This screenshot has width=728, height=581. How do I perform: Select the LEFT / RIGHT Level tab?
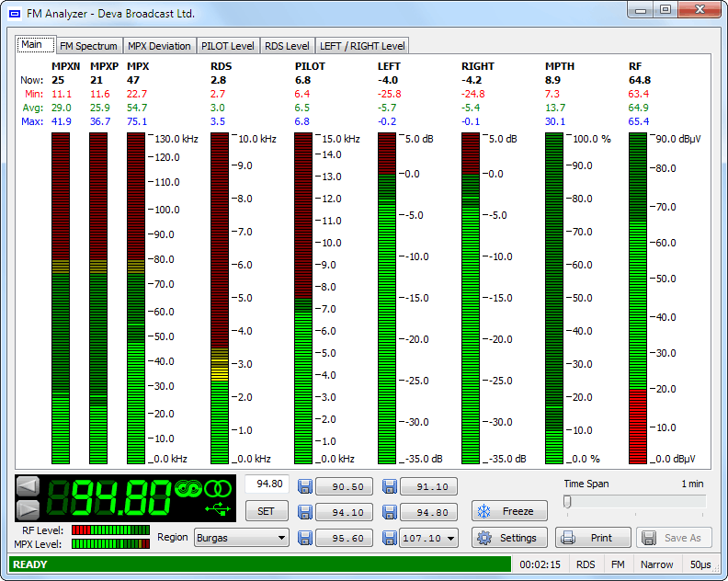[x=361, y=46]
